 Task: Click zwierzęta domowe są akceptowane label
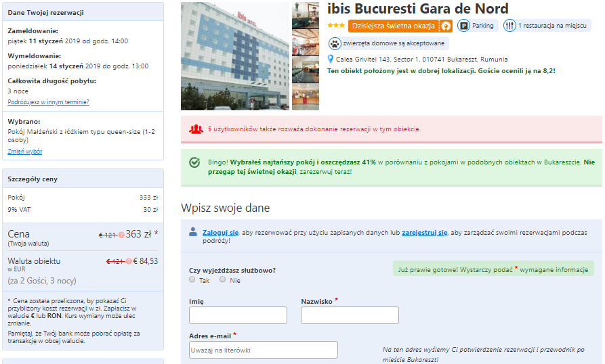(394, 43)
